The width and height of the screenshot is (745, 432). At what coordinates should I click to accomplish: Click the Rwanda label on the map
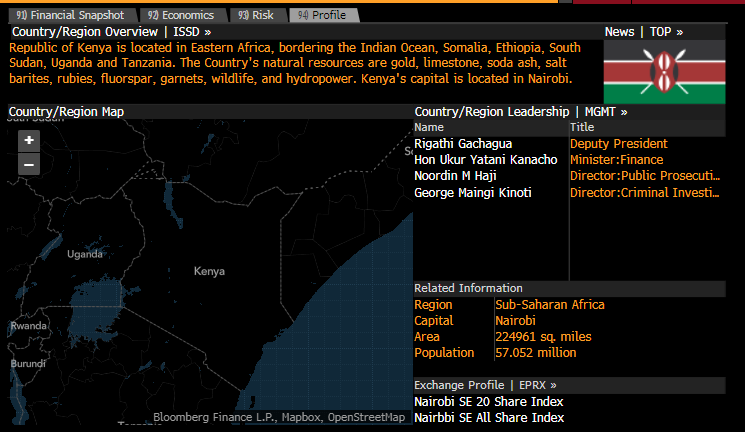[29, 326]
